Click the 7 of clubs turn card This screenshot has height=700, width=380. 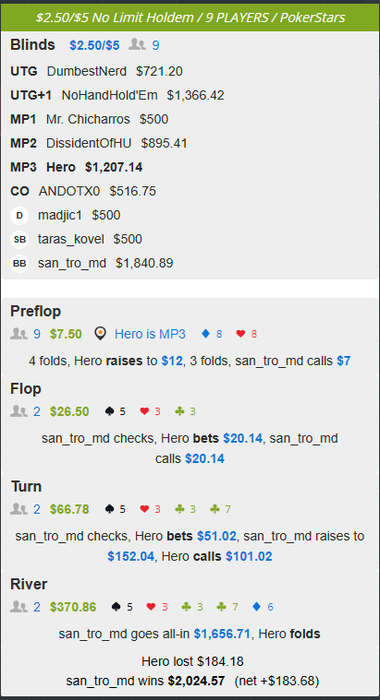(x=220, y=509)
